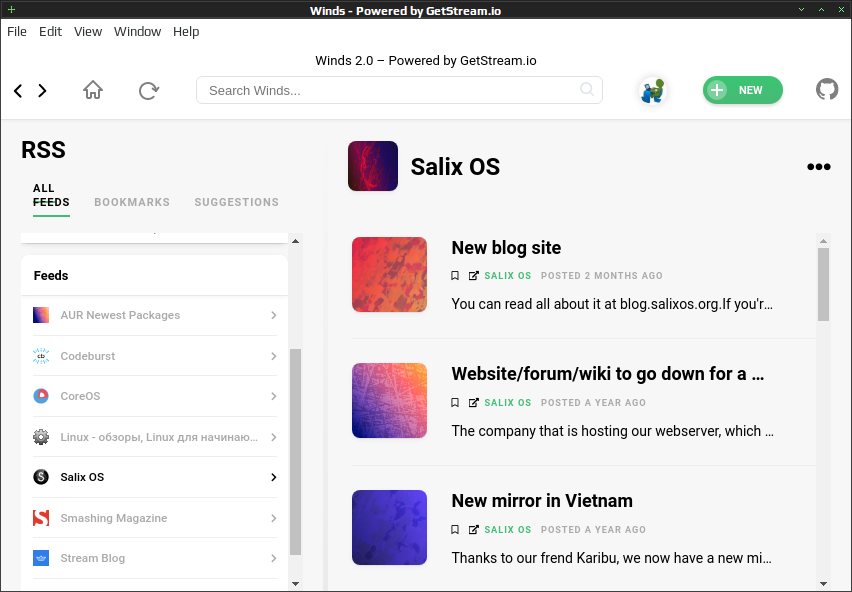Viewport: 852px width, 592px height.
Task: Click the SALIX OS link under 'New blog site'
Action: pyautogui.click(x=508, y=276)
